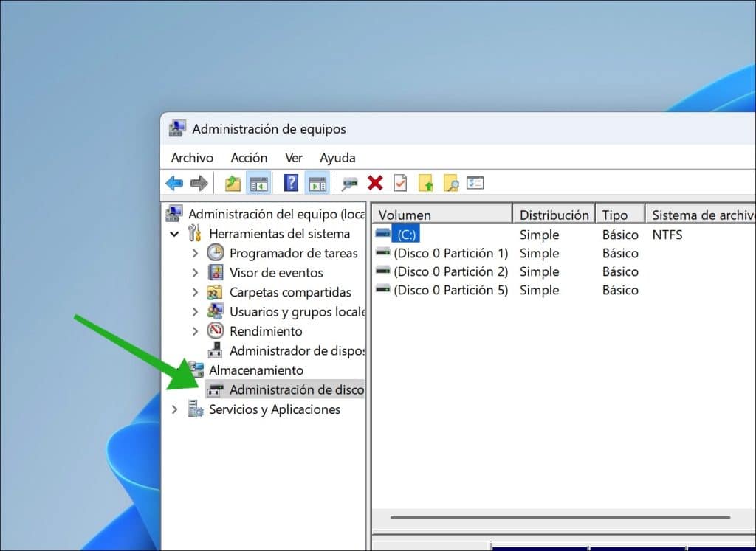The image size is (756, 551).
Task: Sort by the Tipo column header
Action: point(620,215)
